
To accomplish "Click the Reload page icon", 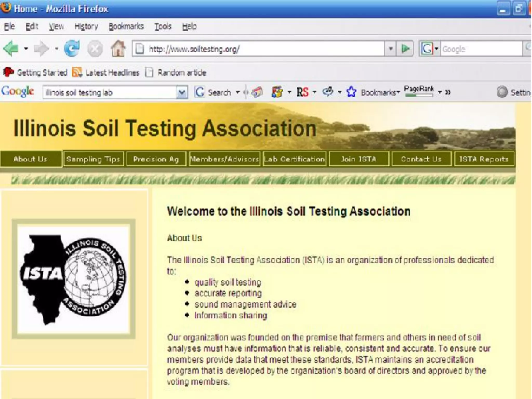I will pos(72,49).
